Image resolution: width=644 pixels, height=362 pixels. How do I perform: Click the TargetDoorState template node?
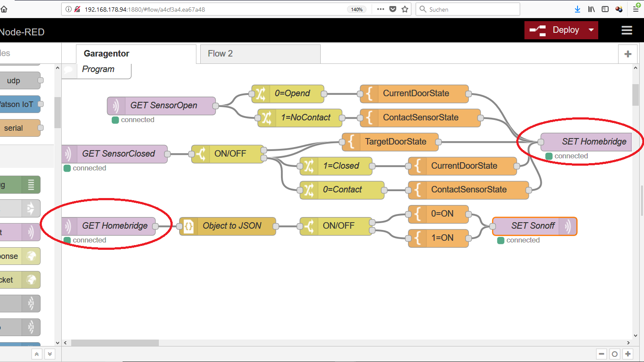395,142
